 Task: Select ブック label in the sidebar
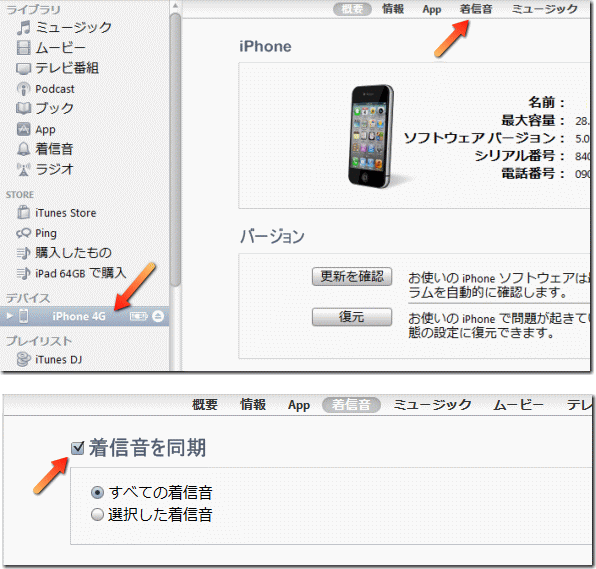point(54,108)
